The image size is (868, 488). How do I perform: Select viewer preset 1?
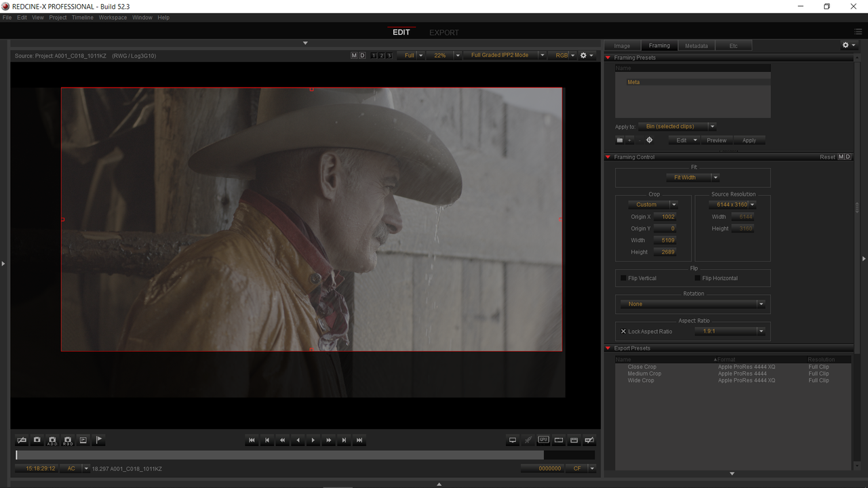374,56
